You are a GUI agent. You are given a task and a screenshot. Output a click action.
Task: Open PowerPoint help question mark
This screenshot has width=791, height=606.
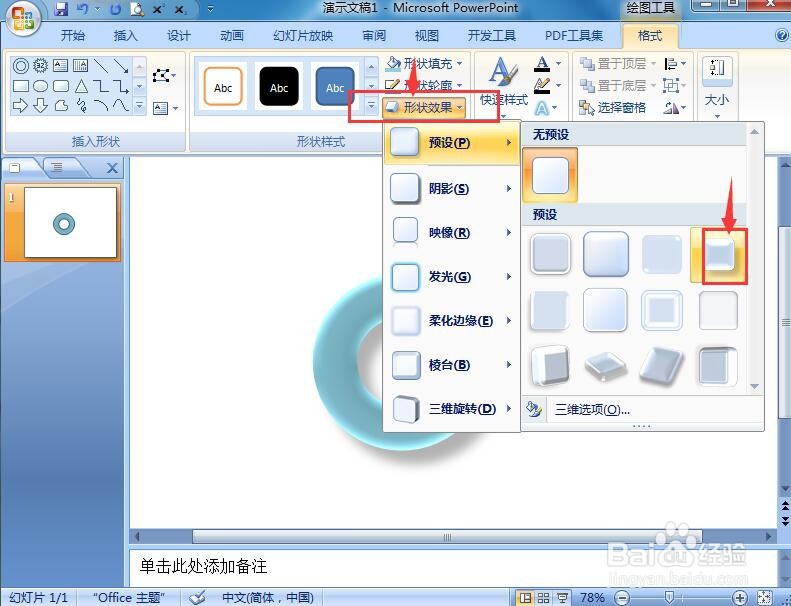(781, 35)
